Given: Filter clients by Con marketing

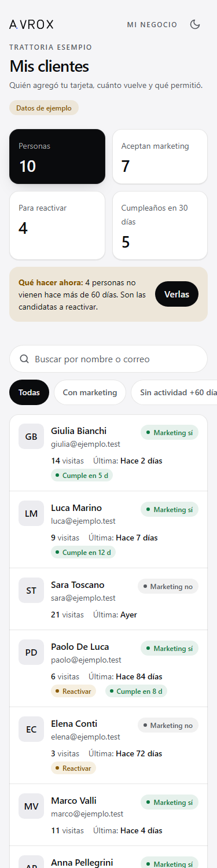Looking at the screenshot, I should tap(90, 392).
